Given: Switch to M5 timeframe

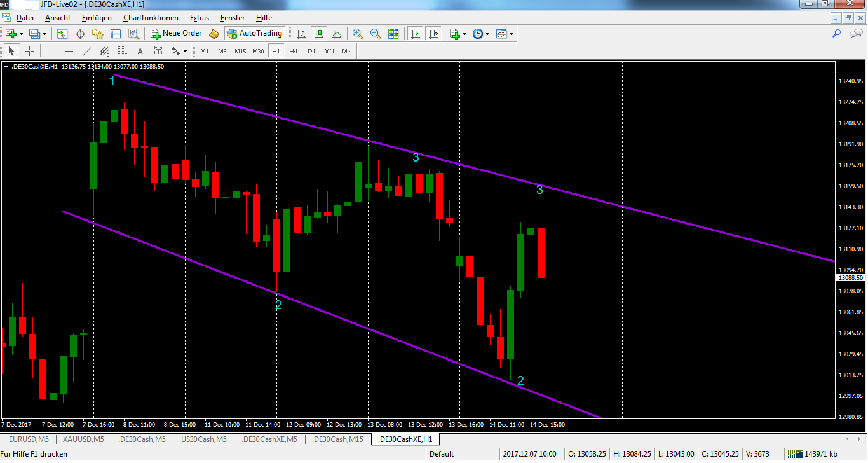Looking at the screenshot, I should (x=222, y=51).
